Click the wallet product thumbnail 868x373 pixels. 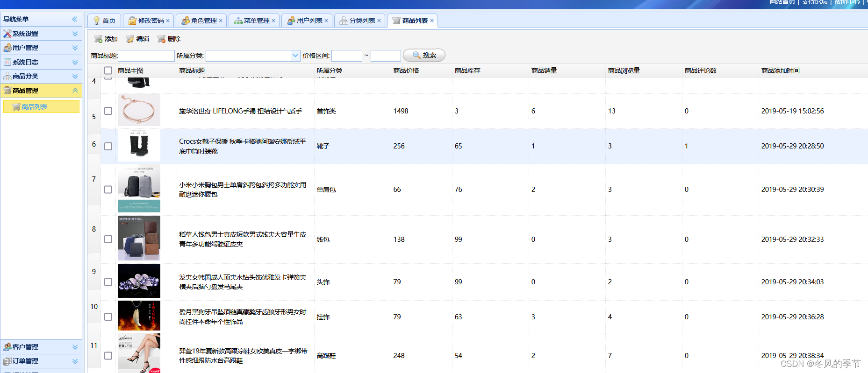[x=139, y=238]
